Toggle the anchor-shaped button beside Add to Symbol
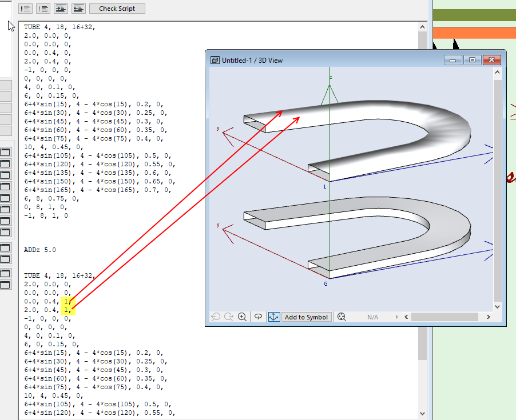The height and width of the screenshot is (420, 516). (274, 317)
